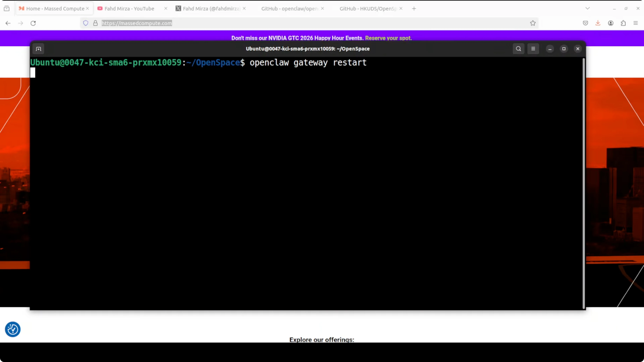Click the terminal new tab icon

tap(38, 49)
